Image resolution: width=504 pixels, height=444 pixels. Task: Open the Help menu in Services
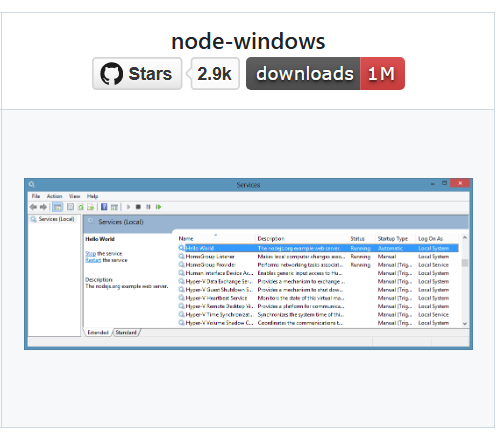(x=92, y=196)
